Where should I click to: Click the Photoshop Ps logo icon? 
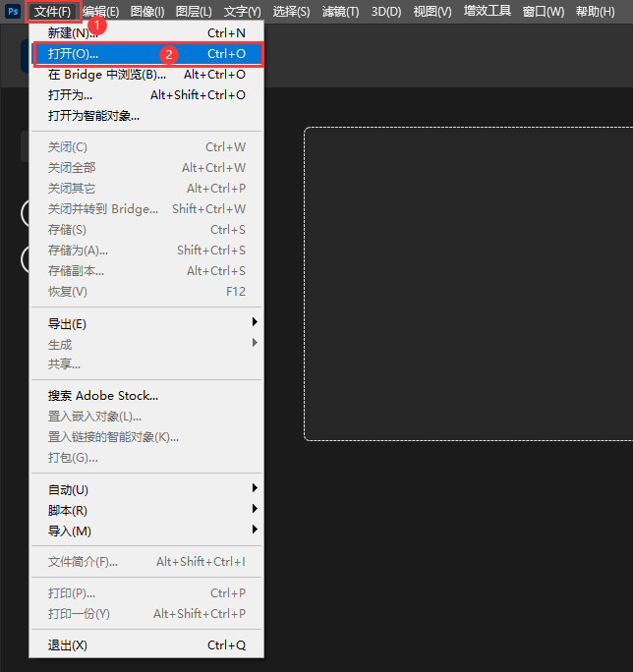(x=13, y=12)
